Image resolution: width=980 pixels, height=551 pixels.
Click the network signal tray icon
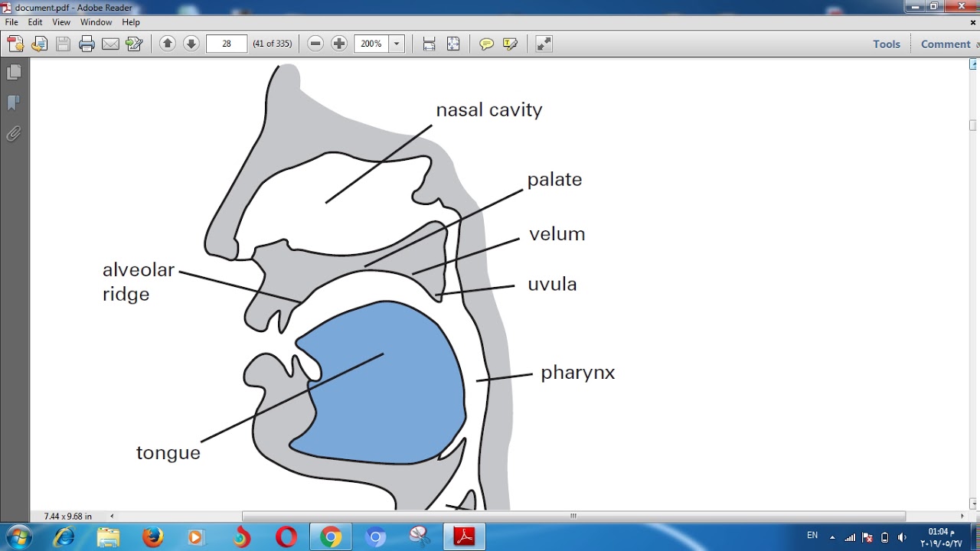pyautogui.click(x=850, y=537)
